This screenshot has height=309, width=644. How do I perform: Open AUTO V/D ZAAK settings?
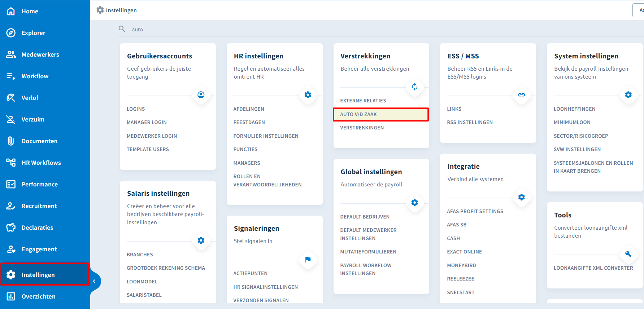pyautogui.click(x=381, y=114)
